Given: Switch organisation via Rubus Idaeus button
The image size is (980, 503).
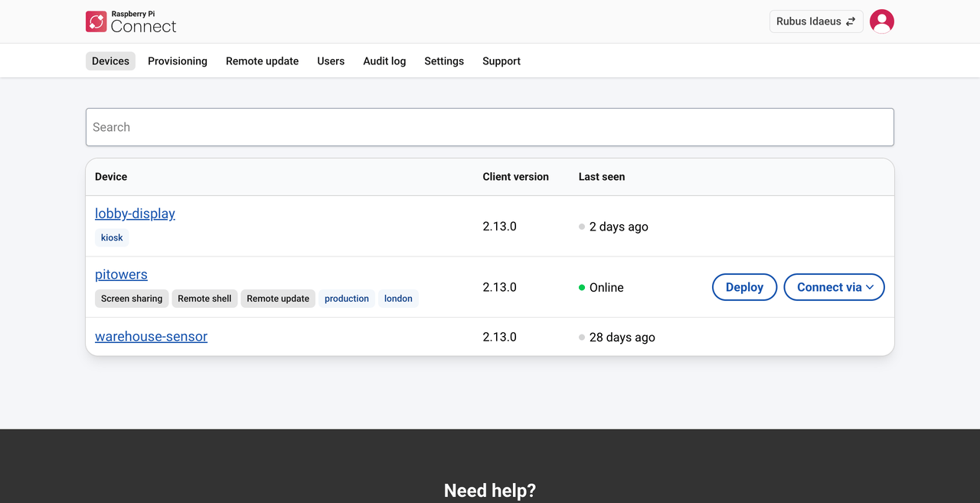Looking at the screenshot, I should tap(816, 21).
